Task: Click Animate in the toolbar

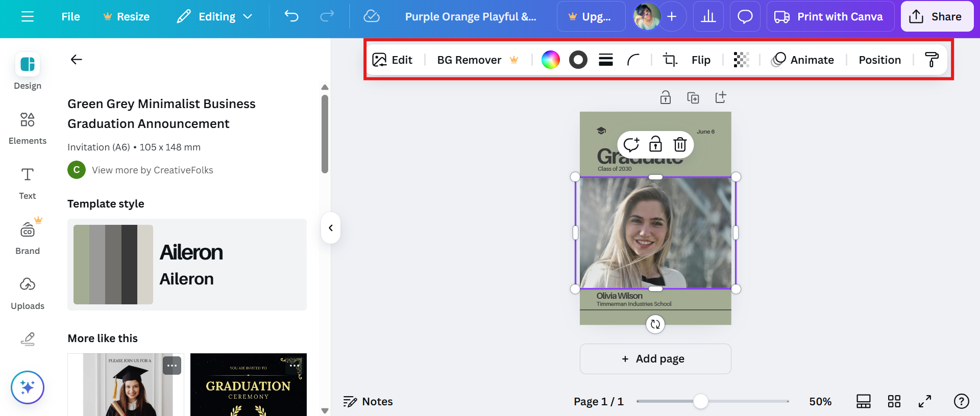Action: point(803,60)
